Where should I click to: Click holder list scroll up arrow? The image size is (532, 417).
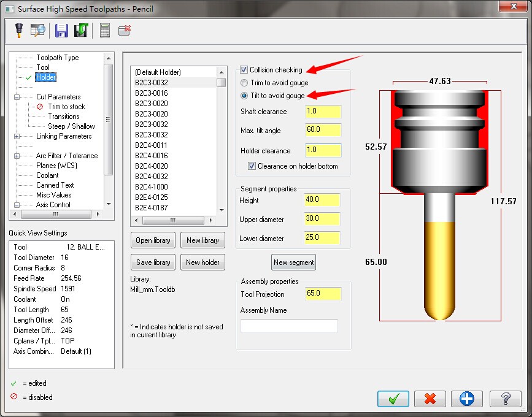coord(222,72)
